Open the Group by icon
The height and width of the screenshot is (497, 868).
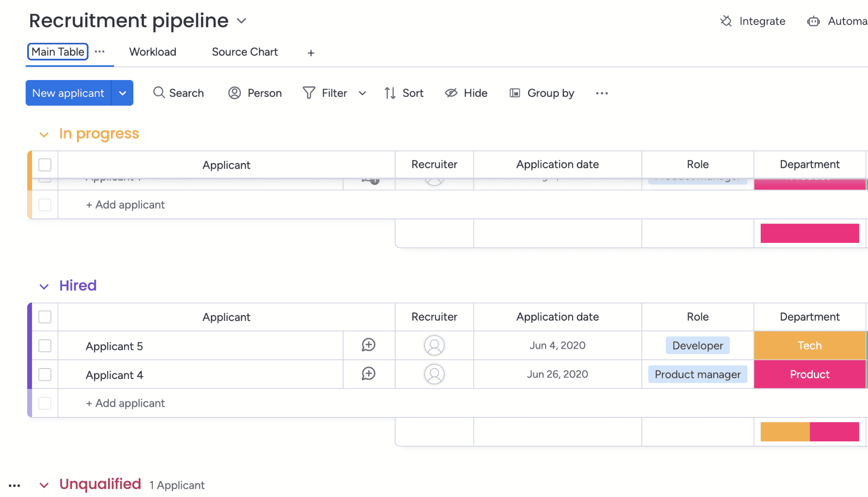[515, 93]
